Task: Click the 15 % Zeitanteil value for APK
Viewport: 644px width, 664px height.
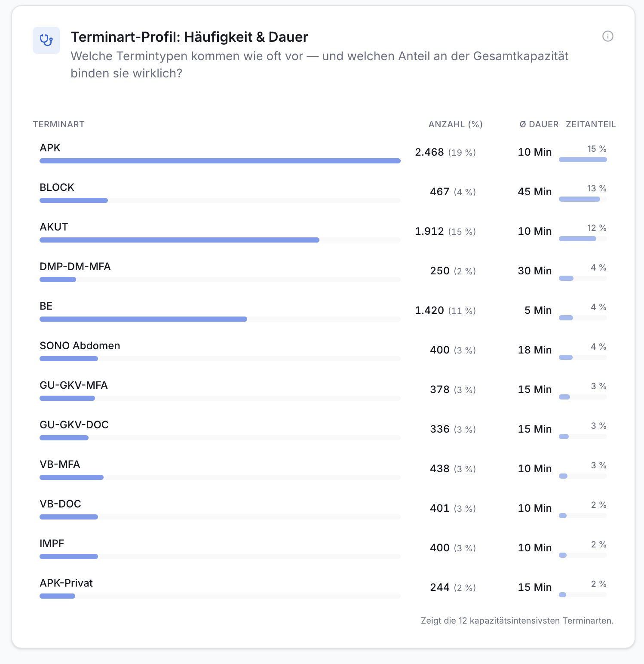Action: coord(597,149)
